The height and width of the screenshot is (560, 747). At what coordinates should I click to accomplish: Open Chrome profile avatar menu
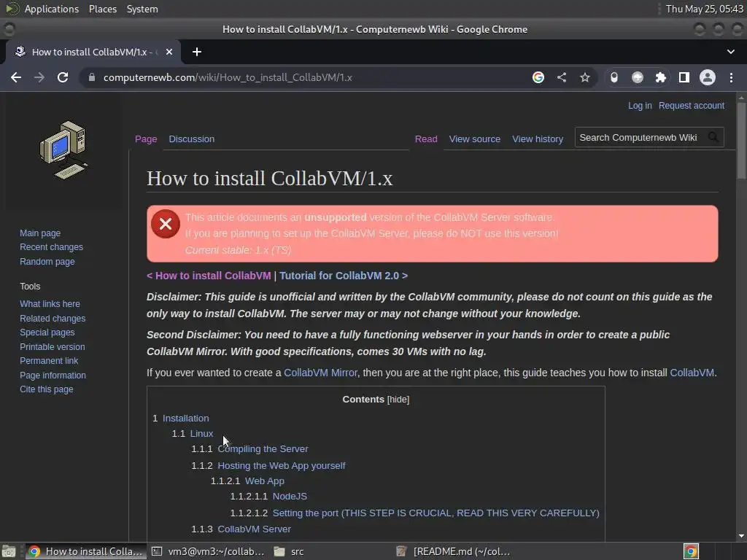click(x=708, y=77)
